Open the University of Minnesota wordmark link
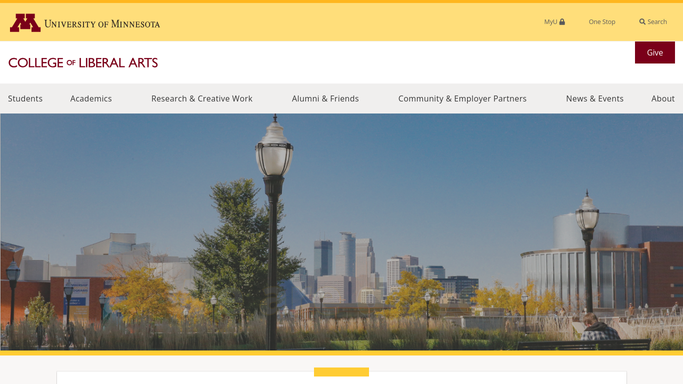 (x=102, y=24)
